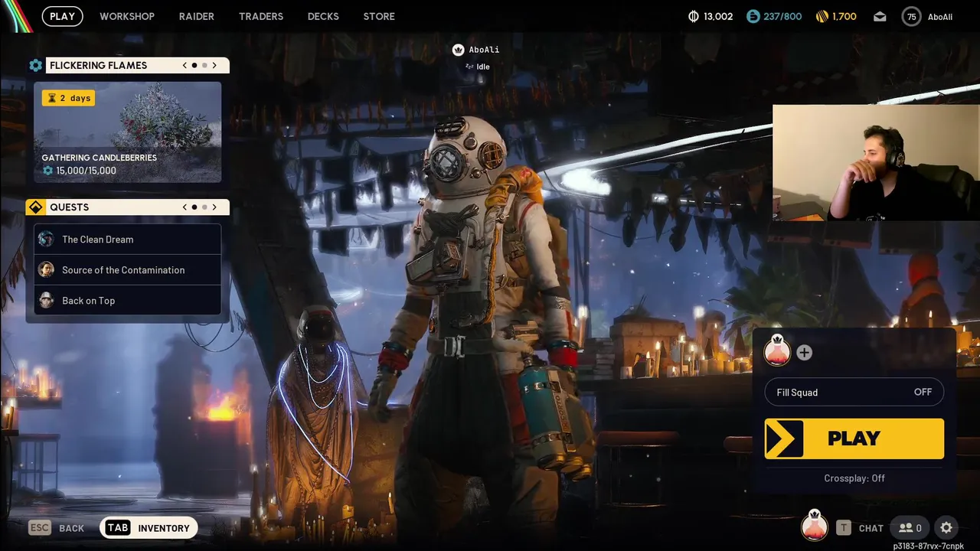Open Source of the Contamination quest

(x=128, y=270)
